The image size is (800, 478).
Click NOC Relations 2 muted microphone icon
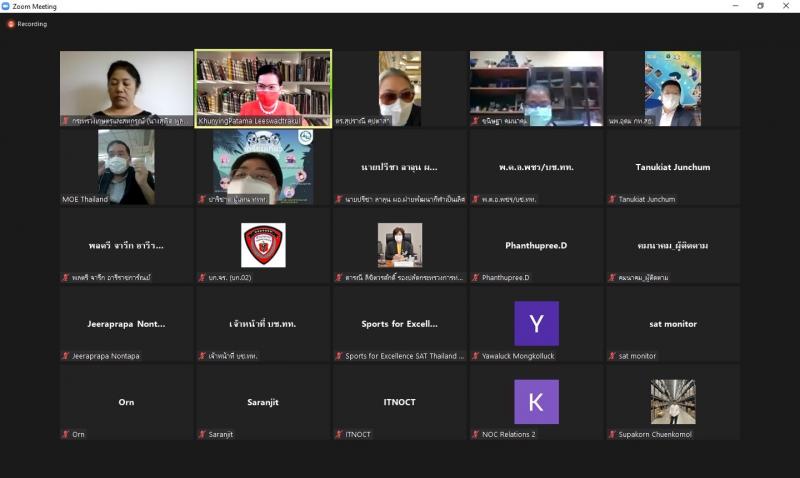pyautogui.click(x=476, y=434)
